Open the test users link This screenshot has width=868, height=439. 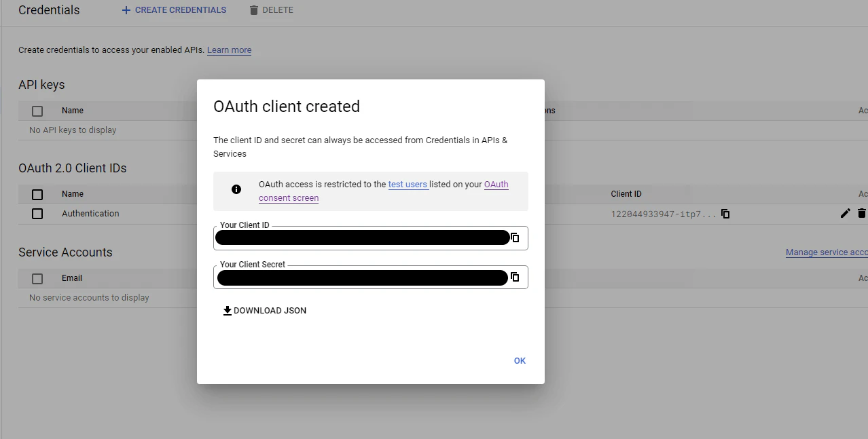click(x=408, y=184)
